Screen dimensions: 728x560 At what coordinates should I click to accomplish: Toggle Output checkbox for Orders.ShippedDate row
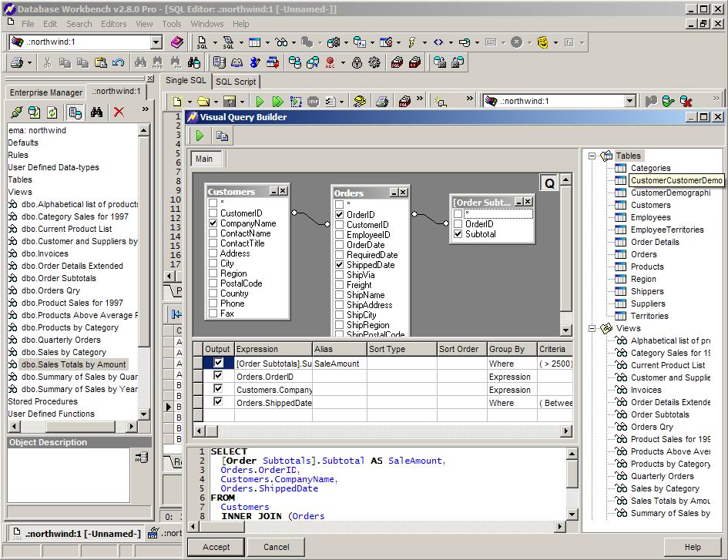[218, 402]
